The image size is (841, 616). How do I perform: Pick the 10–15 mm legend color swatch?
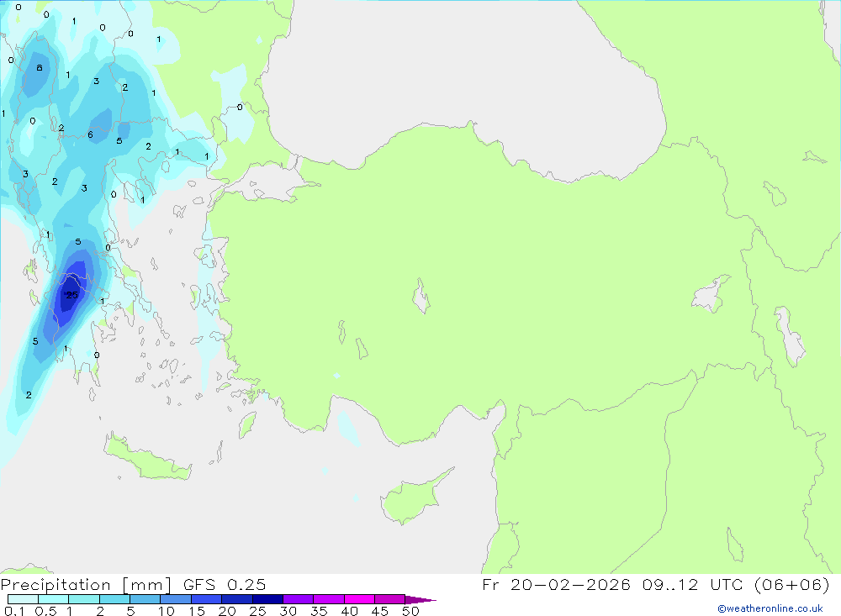[176, 599]
